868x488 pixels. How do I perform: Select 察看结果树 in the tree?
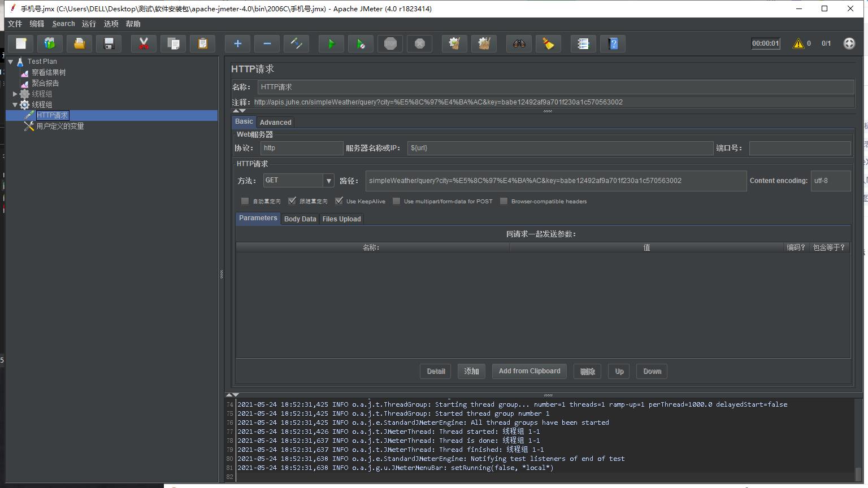pyautogui.click(x=49, y=72)
